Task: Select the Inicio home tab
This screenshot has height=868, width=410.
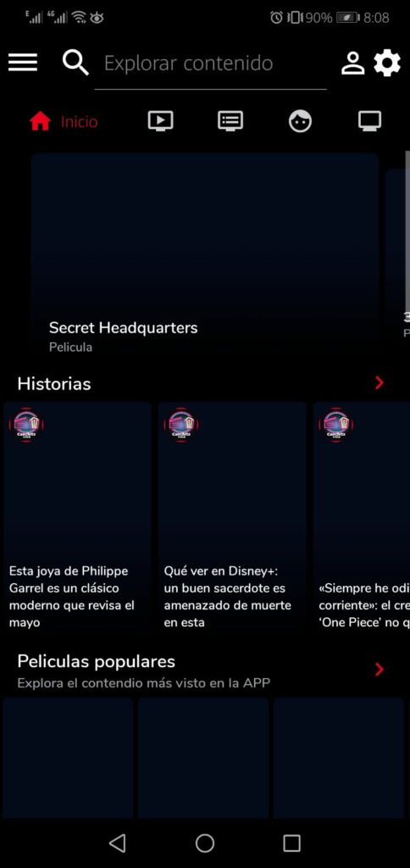Action: (64, 121)
